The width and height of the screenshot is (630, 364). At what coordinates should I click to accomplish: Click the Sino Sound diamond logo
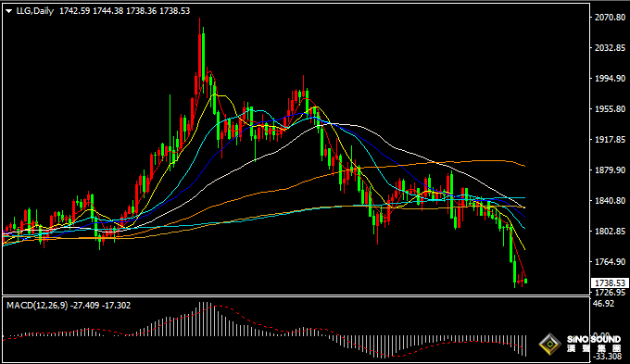click(550, 345)
